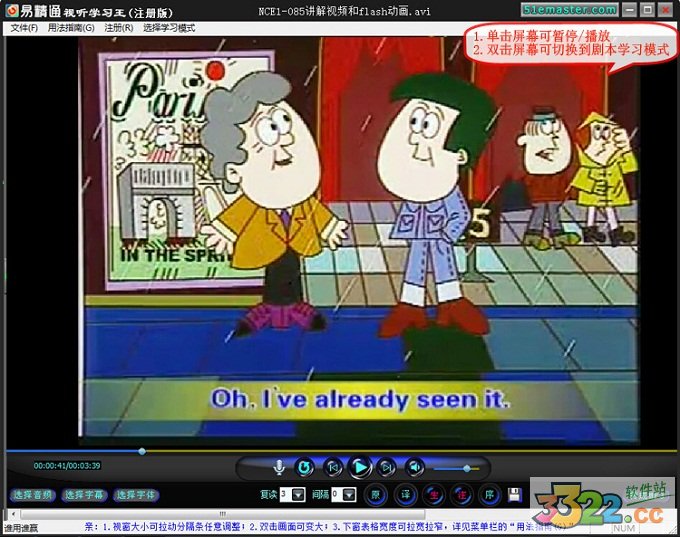Maximize the player window
Screen dimensions: 680x537
click(647, 10)
